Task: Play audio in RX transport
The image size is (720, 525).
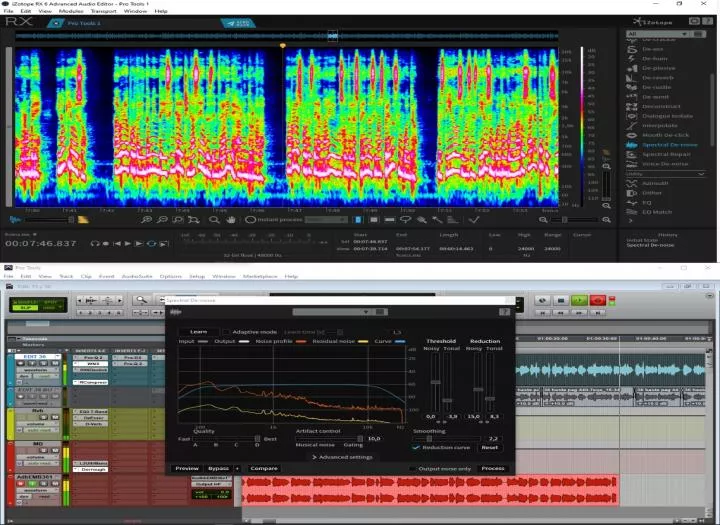Action: pyautogui.click(x=128, y=243)
